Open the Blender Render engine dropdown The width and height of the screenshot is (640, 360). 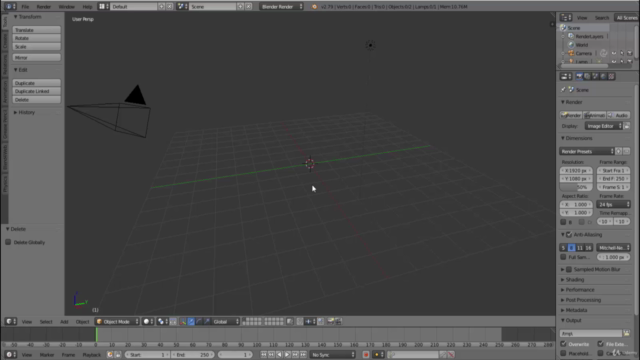281,7
